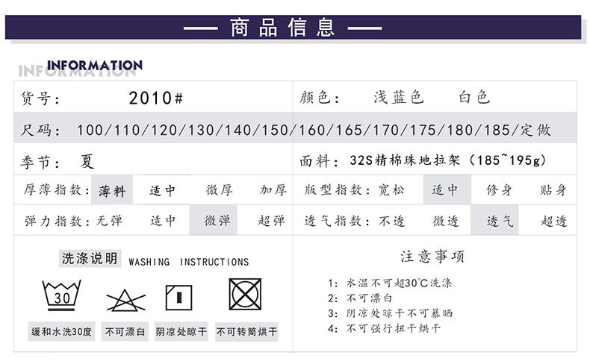Click the 洗涤说明 heading tag
This screenshot has height=364, width=590.
90,258
